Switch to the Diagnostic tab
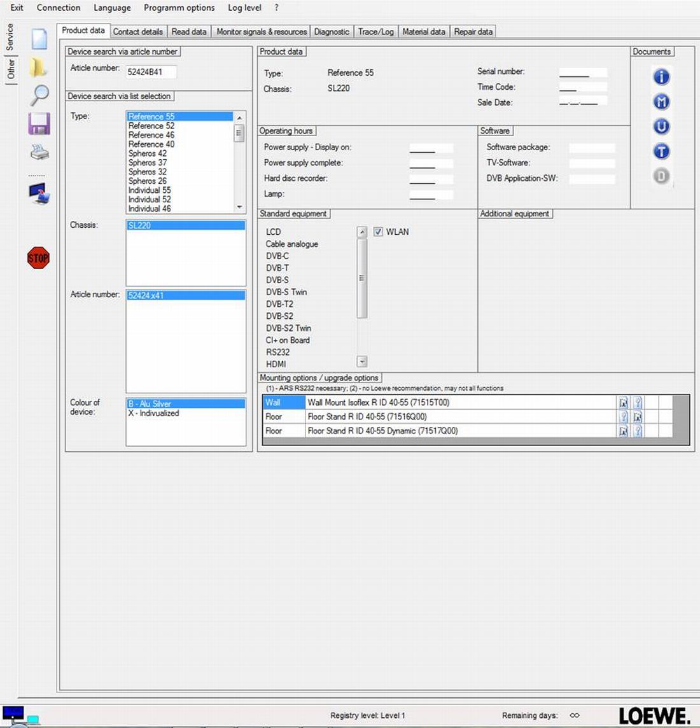700x728 pixels. [x=332, y=32]
